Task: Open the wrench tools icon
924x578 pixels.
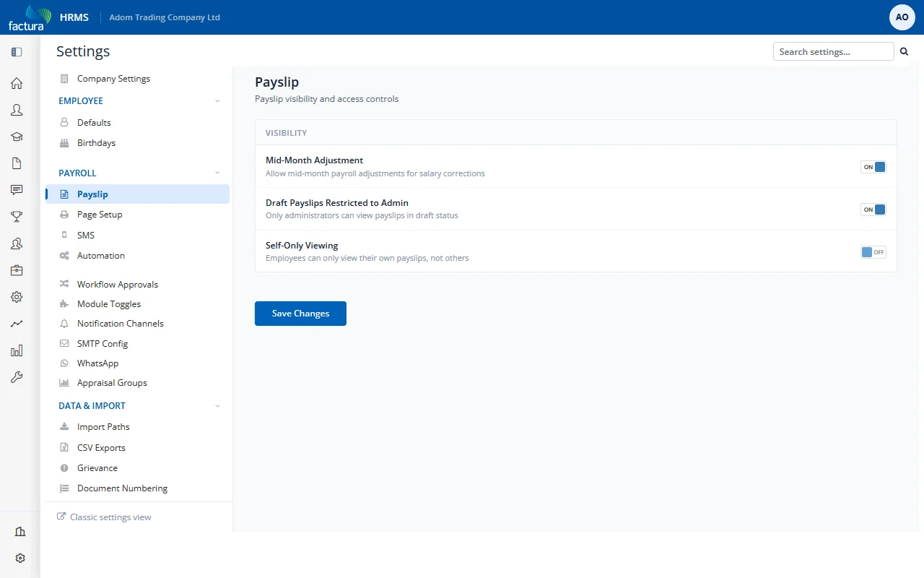Action: click(17, 377)
